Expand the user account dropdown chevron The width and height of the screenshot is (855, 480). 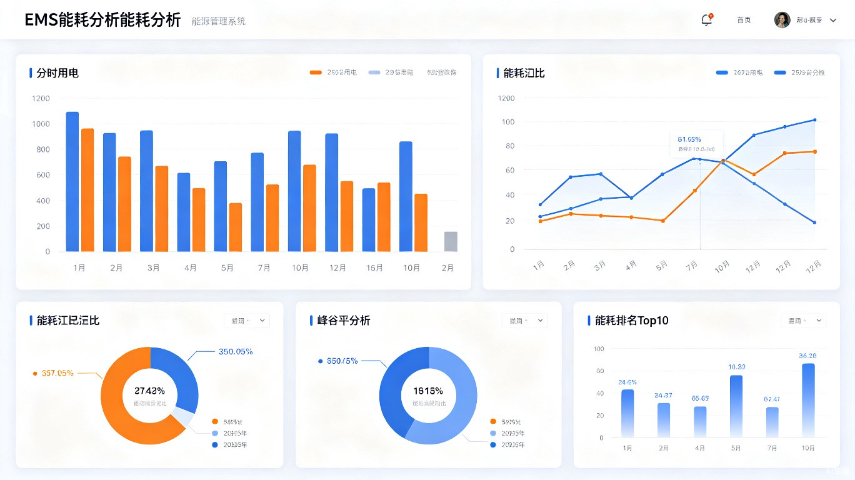coord(833,20)
